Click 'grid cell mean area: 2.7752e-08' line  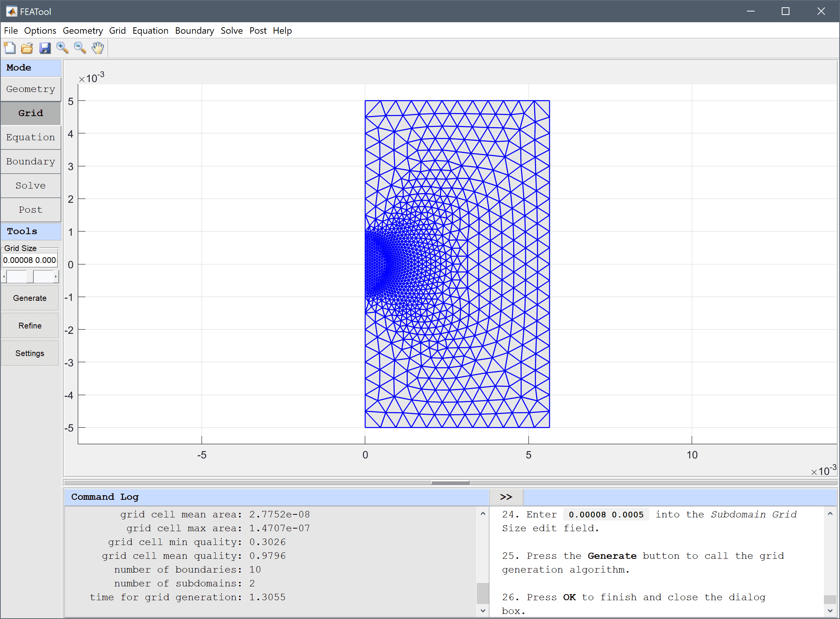click(x=215, y=514)
